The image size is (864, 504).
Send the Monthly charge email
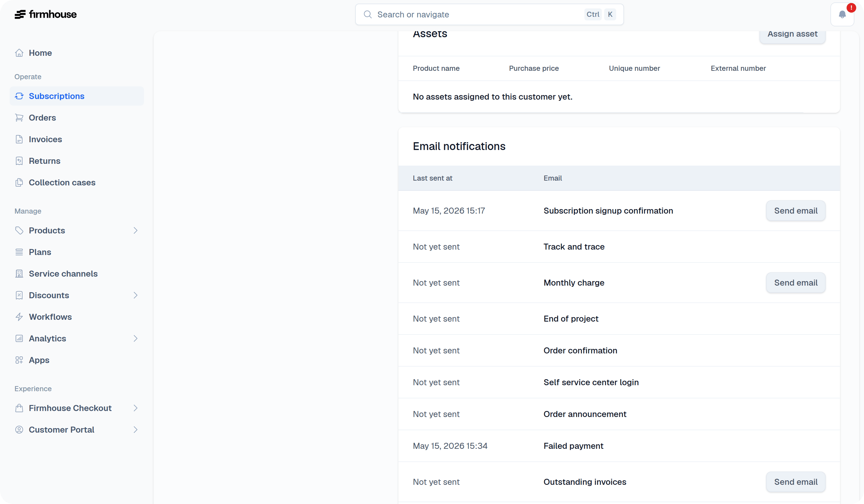click(796, 283)
